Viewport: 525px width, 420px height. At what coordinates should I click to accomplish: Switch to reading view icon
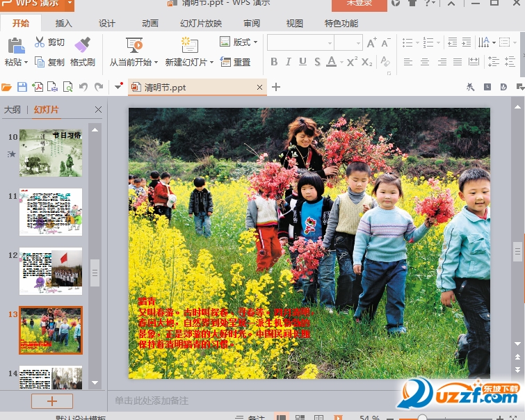coord(318,417)
